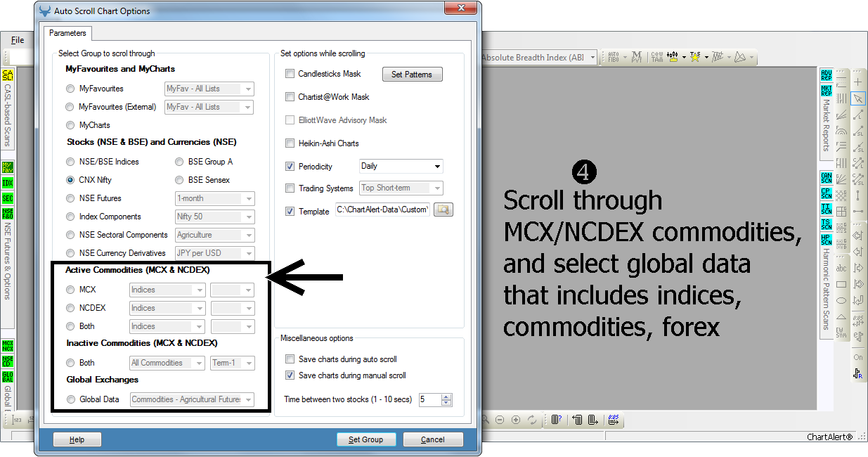Click the Set Group button

pyautogui.click(x=365, y=439)
